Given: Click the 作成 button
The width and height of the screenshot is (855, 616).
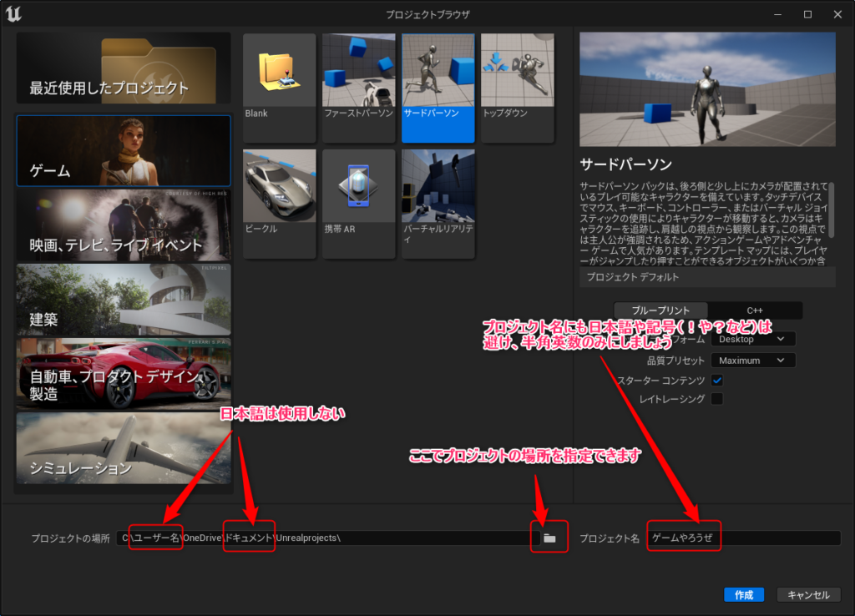Looking at the screenshot, I should pyautogui.click(x=743, y=595).
